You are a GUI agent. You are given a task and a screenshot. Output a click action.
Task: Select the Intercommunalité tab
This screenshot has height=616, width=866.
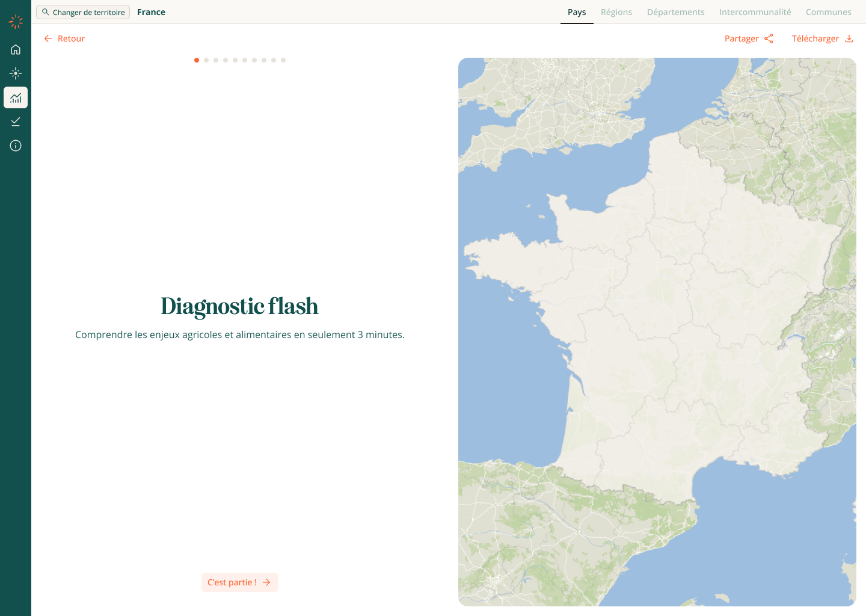[x=755, y=12]
